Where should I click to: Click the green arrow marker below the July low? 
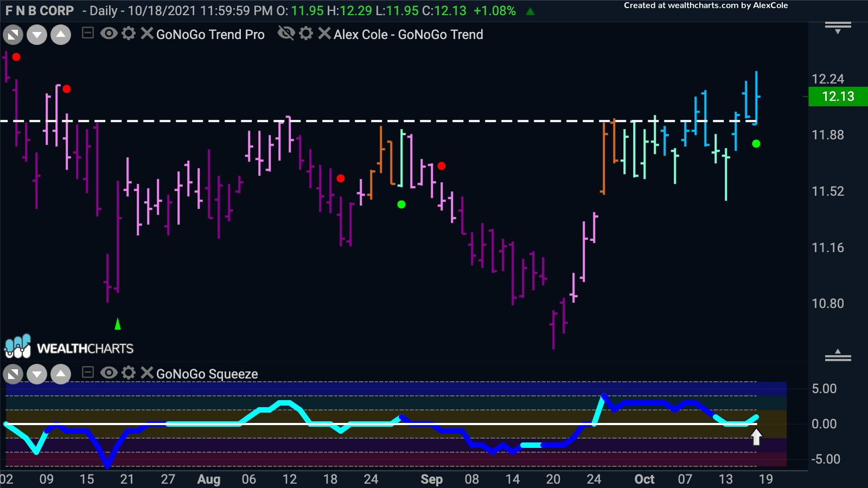pyautogui.click(x=118, y=324)
